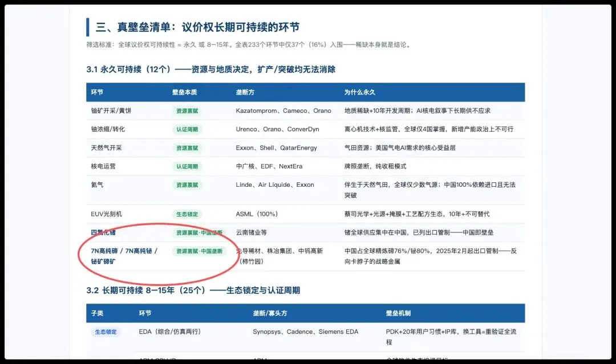Viewport: 616px width, 364px height.
Task: Click '资源禀赋·中国垄断' tag in the 7N高纯碲 row
Action: (199, 251)
